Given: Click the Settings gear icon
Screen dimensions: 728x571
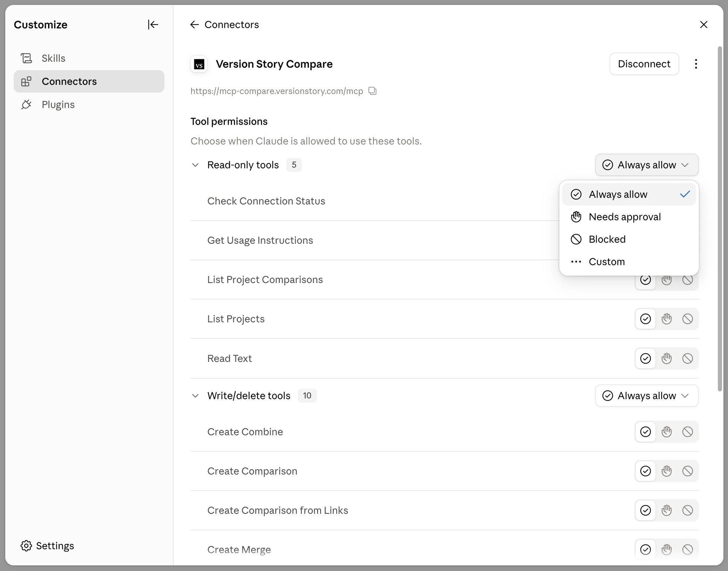Looking at the screenshot, I should (26, 546).
